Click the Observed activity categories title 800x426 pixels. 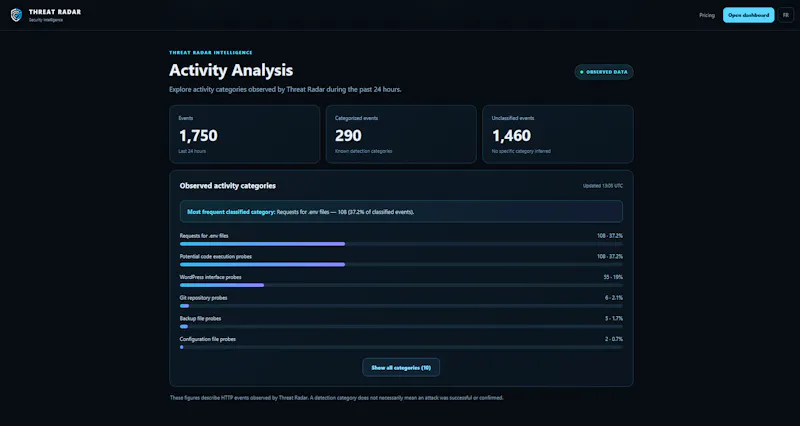[x=228, y=186]
